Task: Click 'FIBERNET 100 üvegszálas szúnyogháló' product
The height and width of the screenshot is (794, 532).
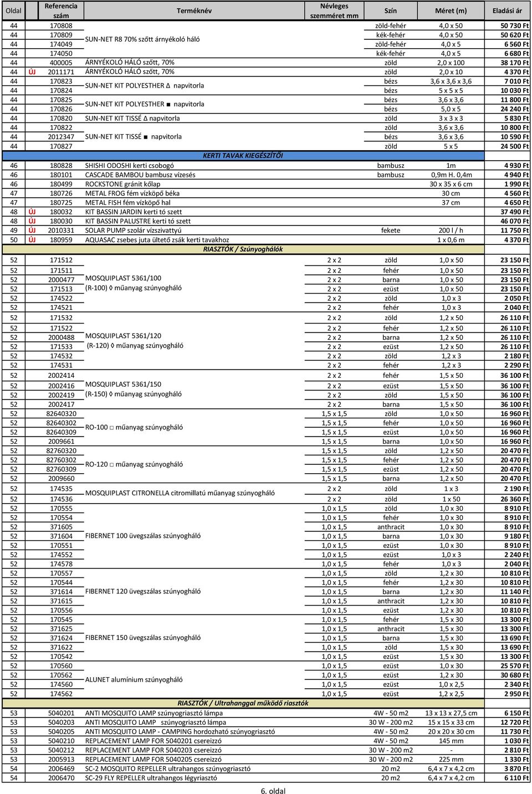Action: click(x=143, y=536)
